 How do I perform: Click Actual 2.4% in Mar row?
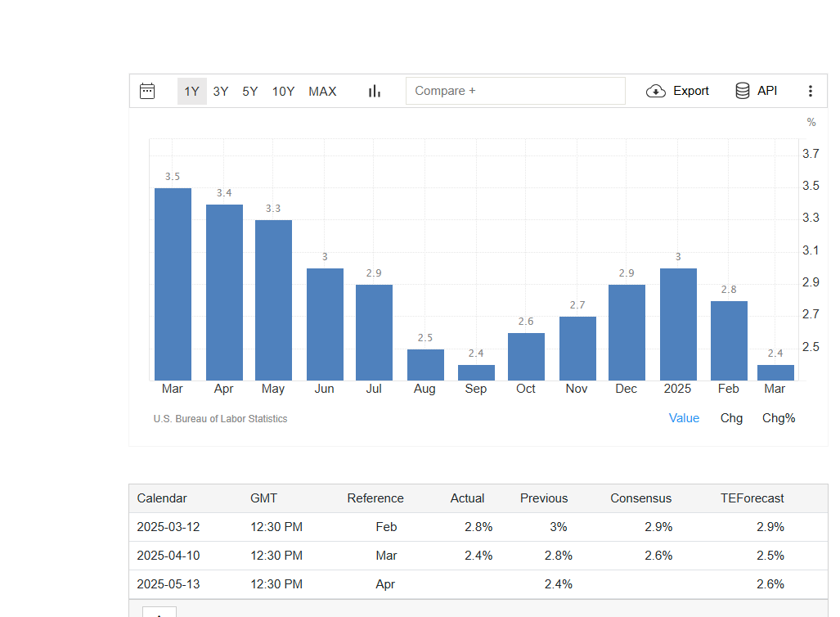[x=478, y=556]
